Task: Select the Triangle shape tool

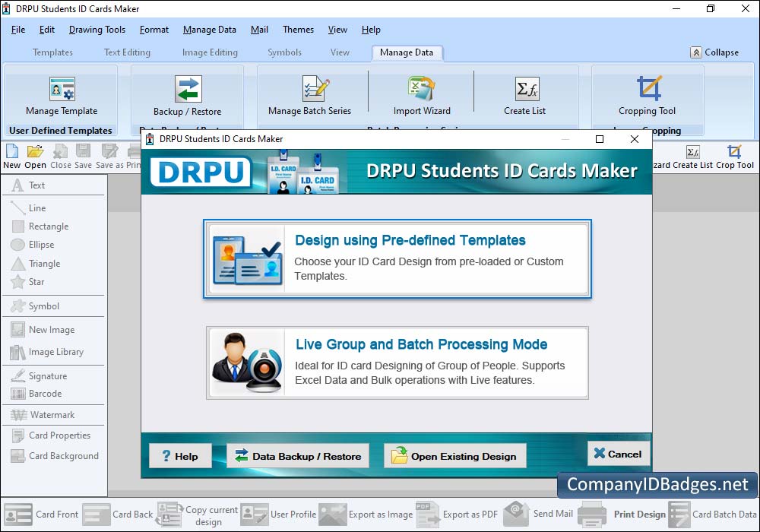Action: tap(36, 264)
